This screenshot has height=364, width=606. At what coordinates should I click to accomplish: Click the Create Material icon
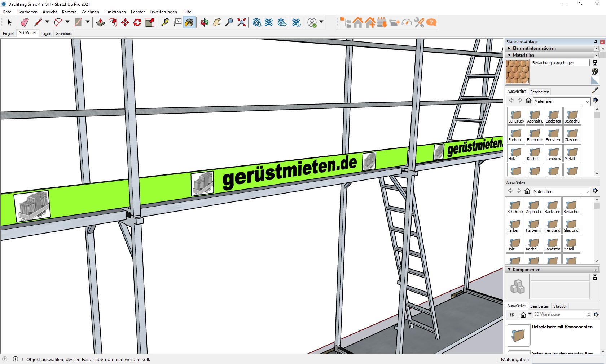coord(595,72)
